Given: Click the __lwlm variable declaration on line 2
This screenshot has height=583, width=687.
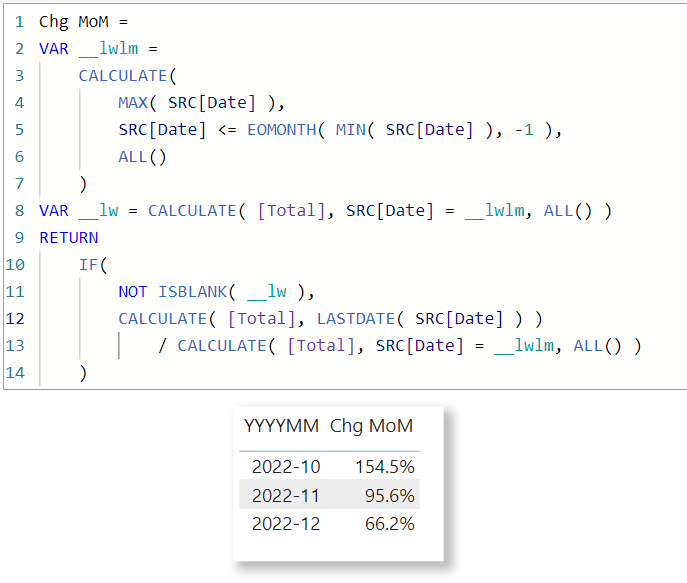Looking at the screenshot, I should pyautogui.click(x=109, y=49).
